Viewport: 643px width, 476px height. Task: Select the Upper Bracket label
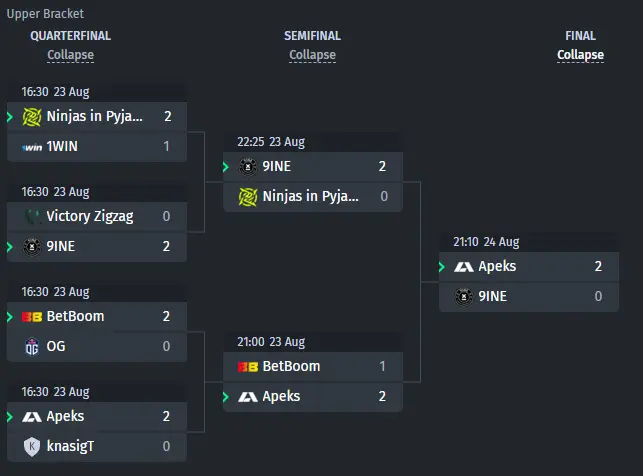click(x=45, y=14)
